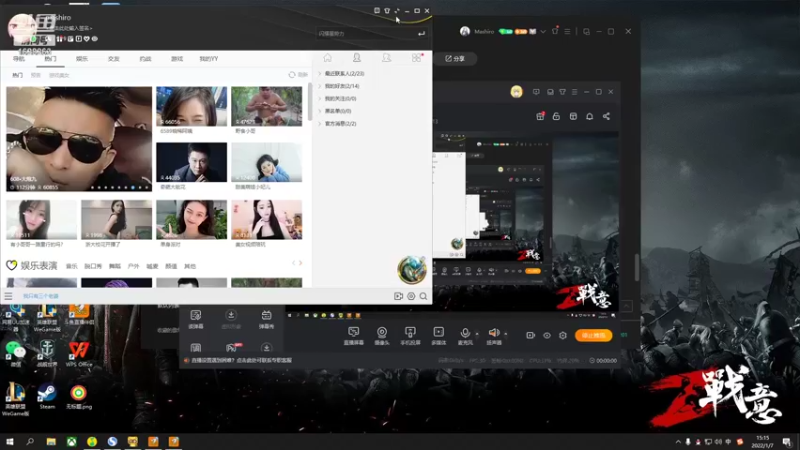Switch to the 娱乐 tab

point(82,59)
